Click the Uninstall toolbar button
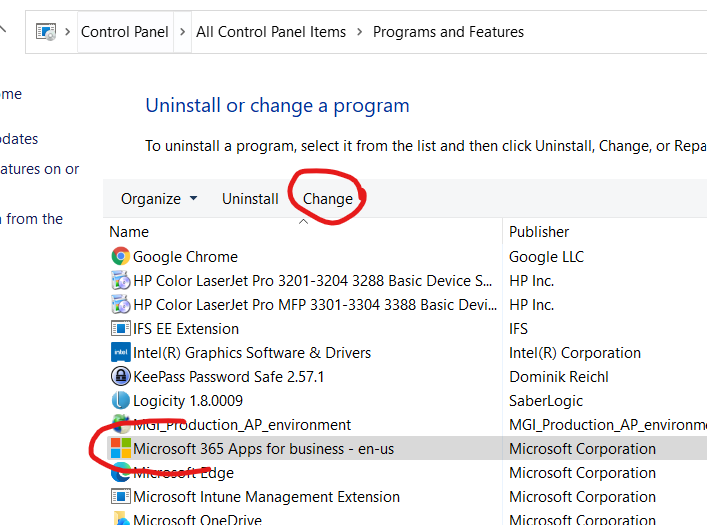Viewport: 707px width, 525px height. pos(250,199)
